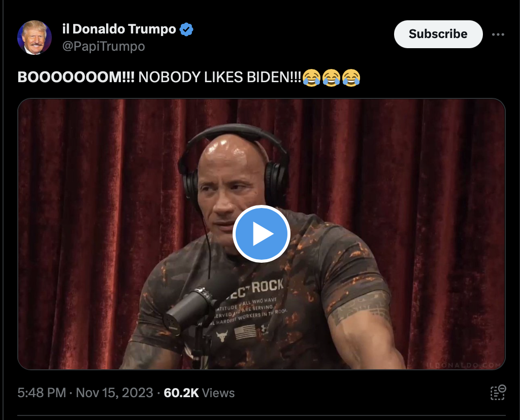
Task: Click the 5:48 PM timestamp
Action: (42, 393)
